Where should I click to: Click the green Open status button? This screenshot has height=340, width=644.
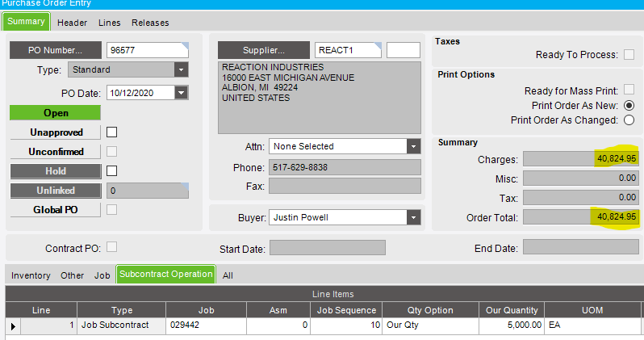pyautogui.click(x=56, y=112)
